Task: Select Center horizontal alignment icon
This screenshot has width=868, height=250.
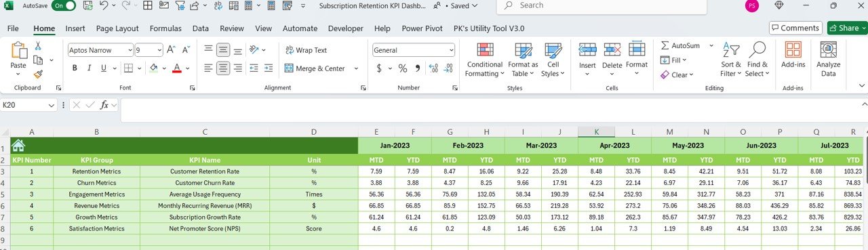Action: coord(223,68)
